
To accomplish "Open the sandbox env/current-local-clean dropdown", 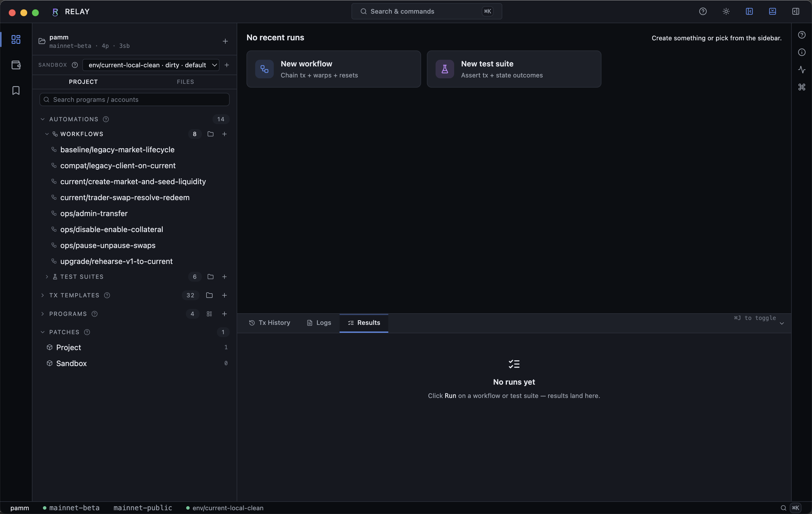I will click(x=151, y=65).
